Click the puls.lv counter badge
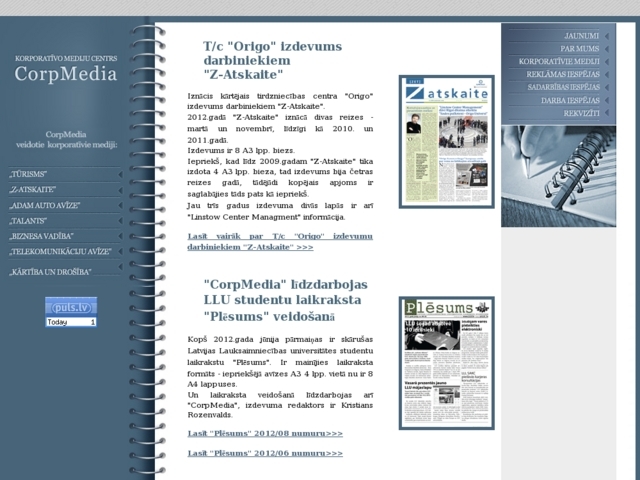Screen dimensions: 640x480 [x=71, y=312]
